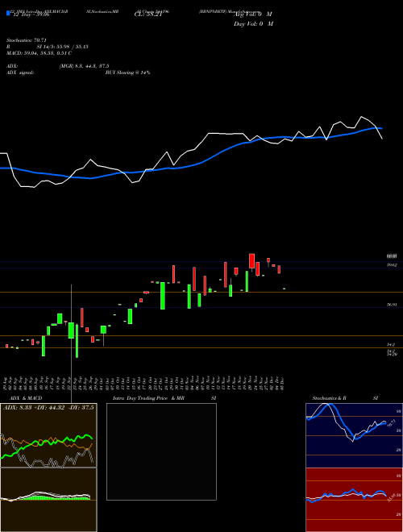Click the blue 12-day SMA line
This screenshot has width=403, height=532.
(191, 152)
